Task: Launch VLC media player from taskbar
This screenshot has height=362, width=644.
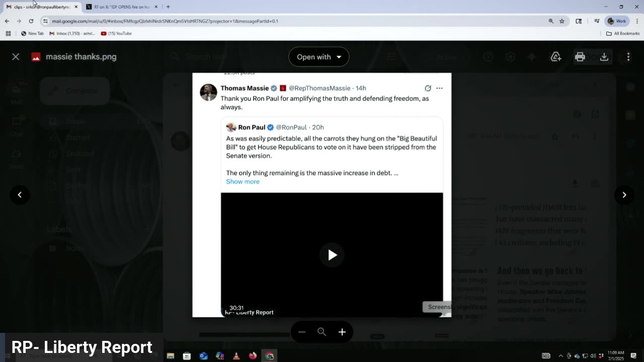Action: (x=236, y=356)
